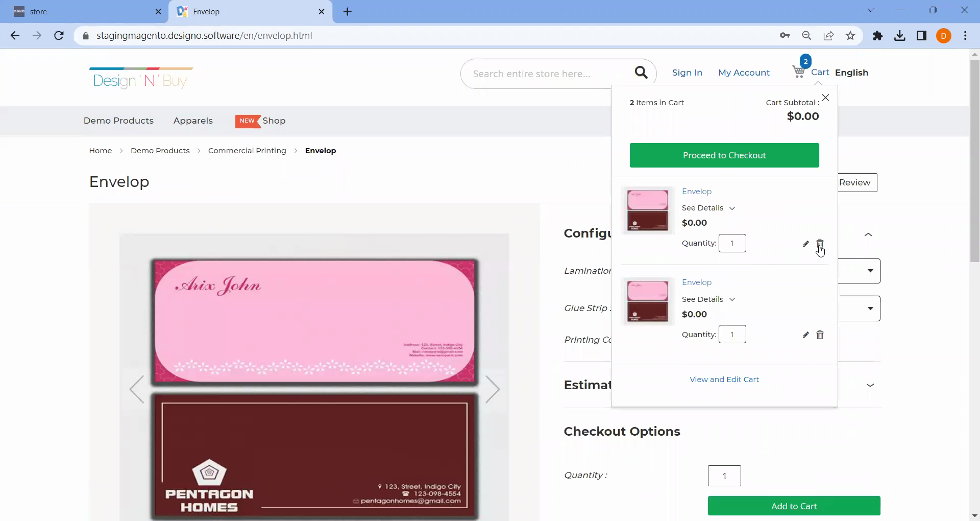Delete the first Envelop cart item
980x521 pixels.
[x=820, y=244]
